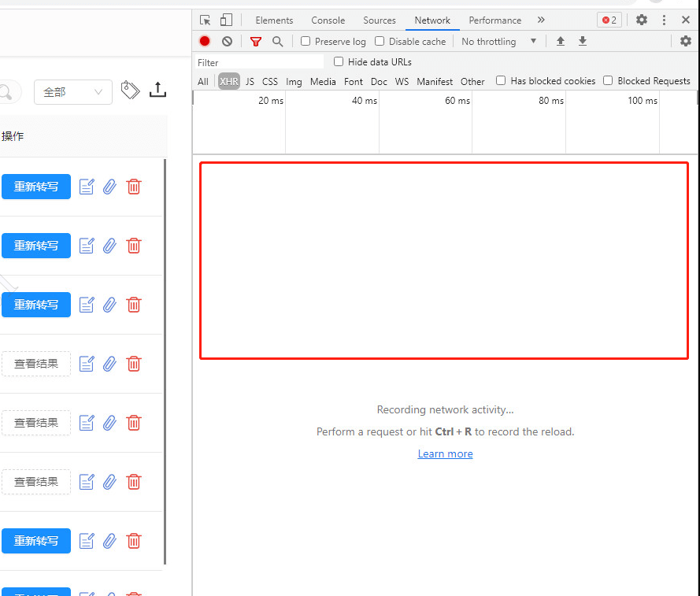This screenshot has width=700, height=596.
Task: Click the import HAR file upload arrow
Action: click(x=561, y=42)
